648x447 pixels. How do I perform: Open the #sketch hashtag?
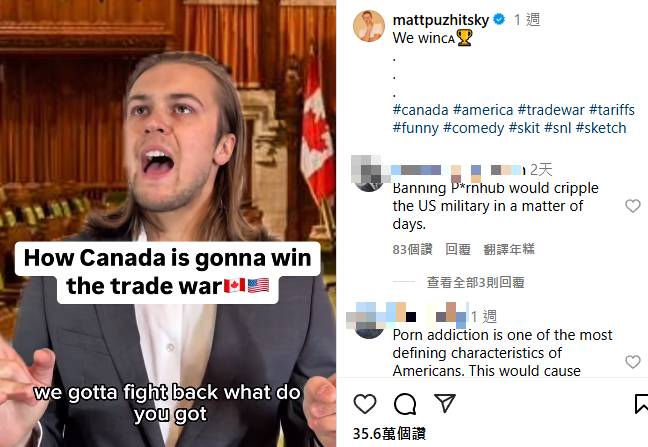pos(601,128)
